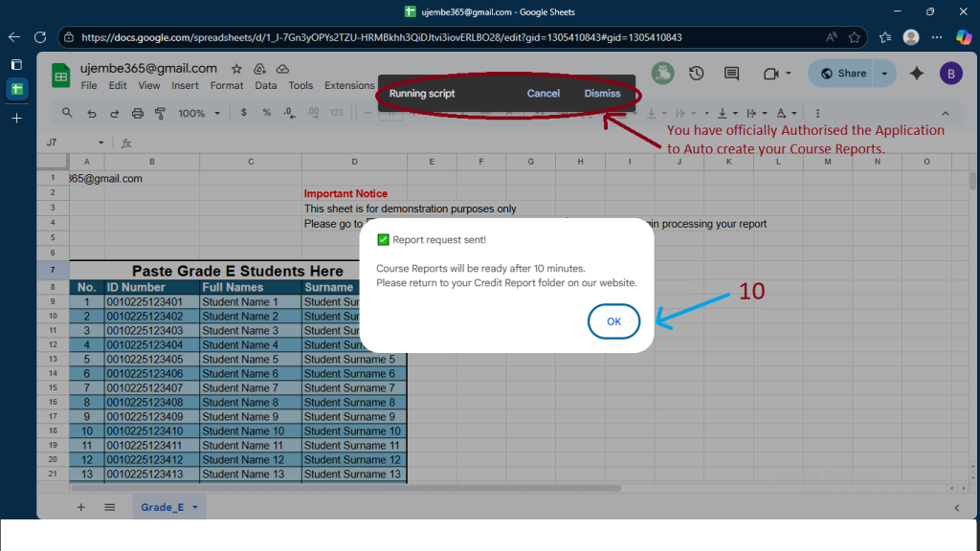Image resolution: width=980 pixels, height=551 pixels.
Task: Show the all sheets list icon
Action: click(109, 507)
